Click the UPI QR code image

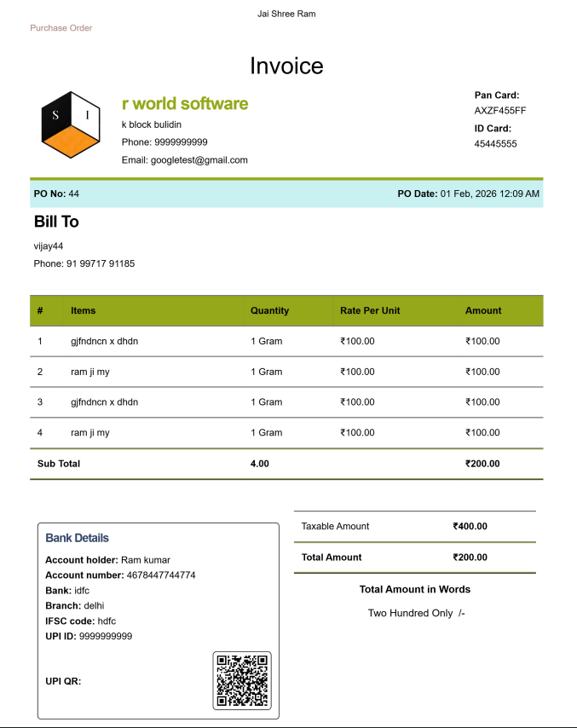coord(242,680)
